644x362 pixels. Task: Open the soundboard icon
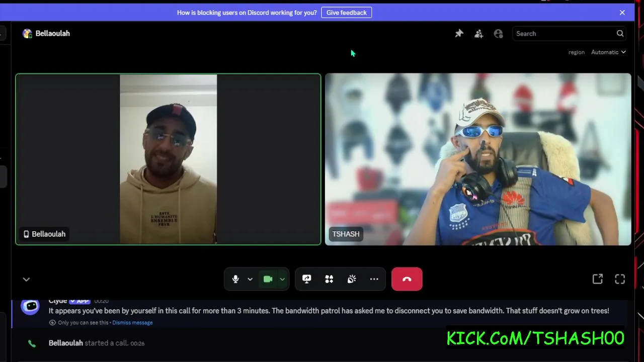[352, 279]
